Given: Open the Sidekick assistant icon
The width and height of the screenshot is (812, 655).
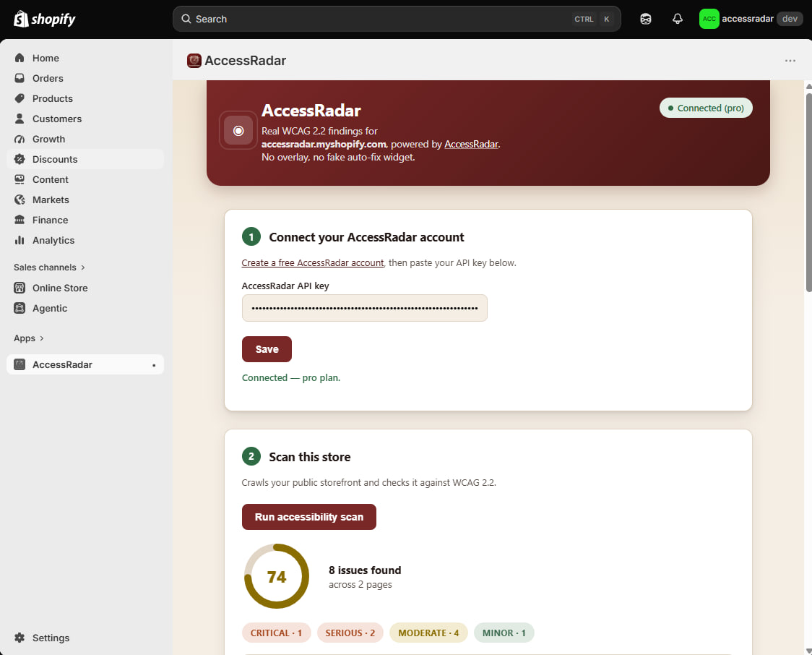Looking at the screenshot, I should pos(645,19).
